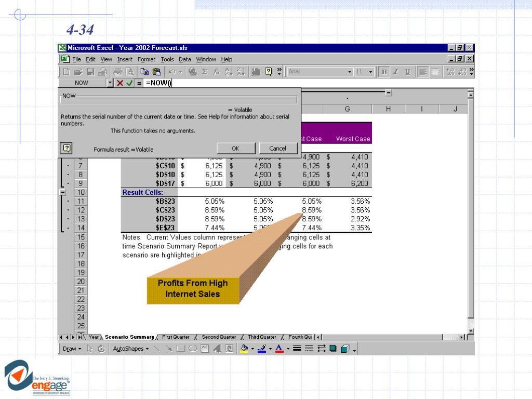The width and height of the screenshot is (532, 399).
Task: Click the Shadow icon in Drawing toolbar
Action: click(333, 349)
